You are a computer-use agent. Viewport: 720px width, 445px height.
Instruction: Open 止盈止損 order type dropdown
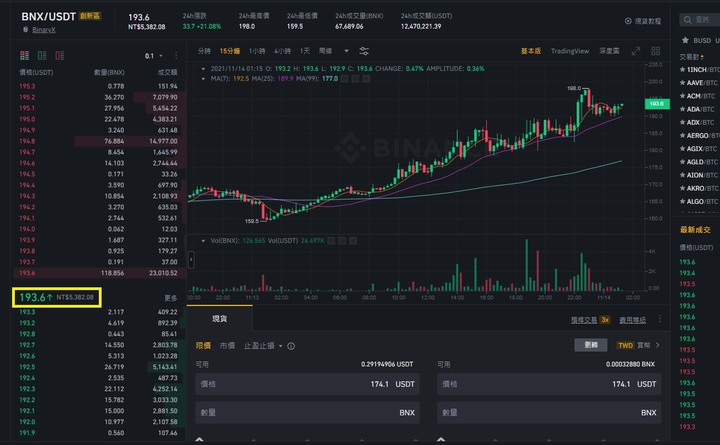tap(263, 346)
